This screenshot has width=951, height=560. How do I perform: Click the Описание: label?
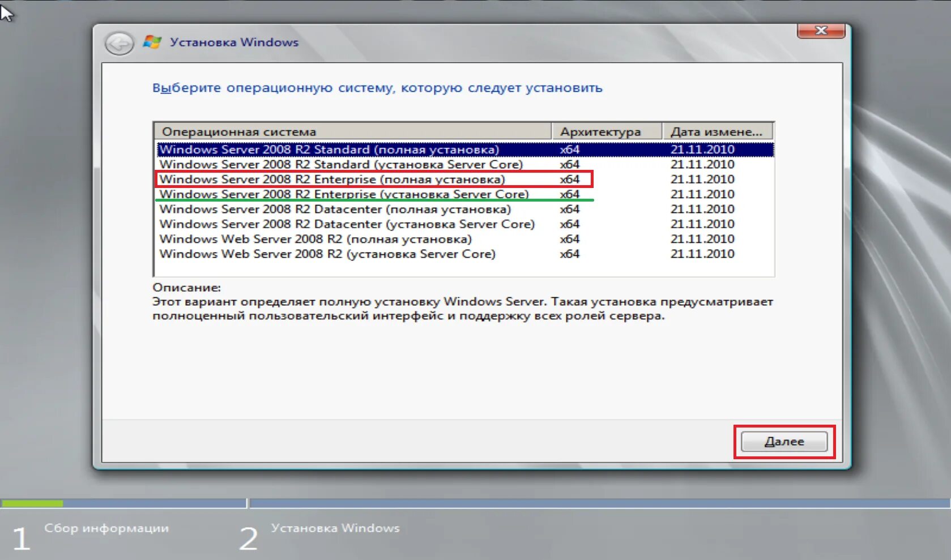[x=186, y=287]
